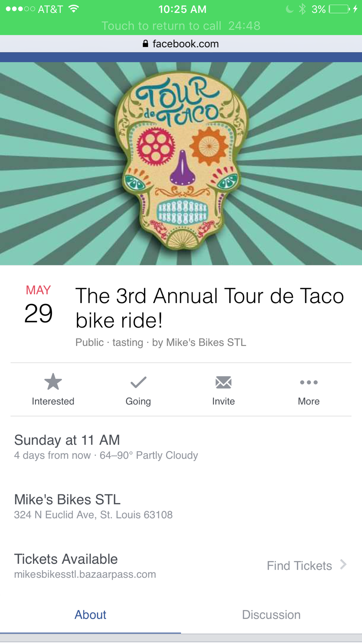Select the About tab
Screen dimensions: 362x644
point(90,615)
